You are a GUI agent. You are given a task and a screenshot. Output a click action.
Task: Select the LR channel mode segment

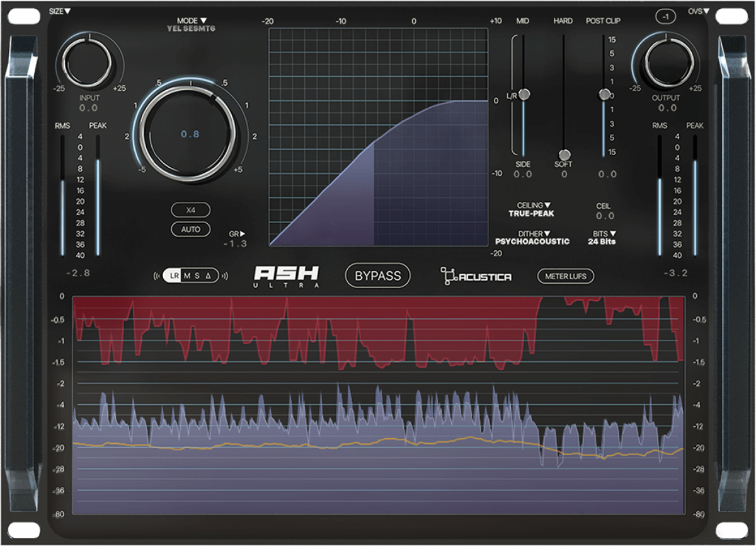point(174,276)
